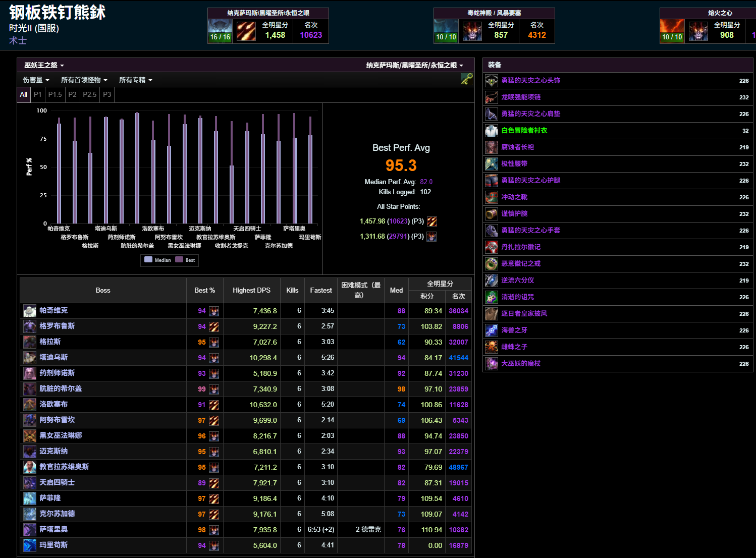Image resolution: width=756 pixels, height=558 pixels.
Task: Open the 纳克萨玛斯/黑曜圣所/永恒之眼 zone dropdown
Action: (415, 65)
